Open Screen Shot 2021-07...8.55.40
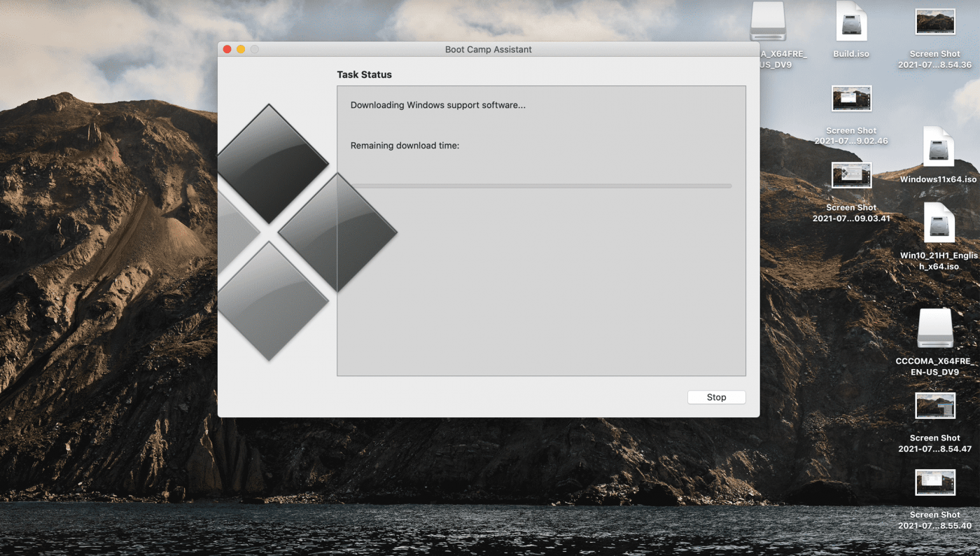Image resolution: width=980 pixels, height=556 pixels. point(934,482)
